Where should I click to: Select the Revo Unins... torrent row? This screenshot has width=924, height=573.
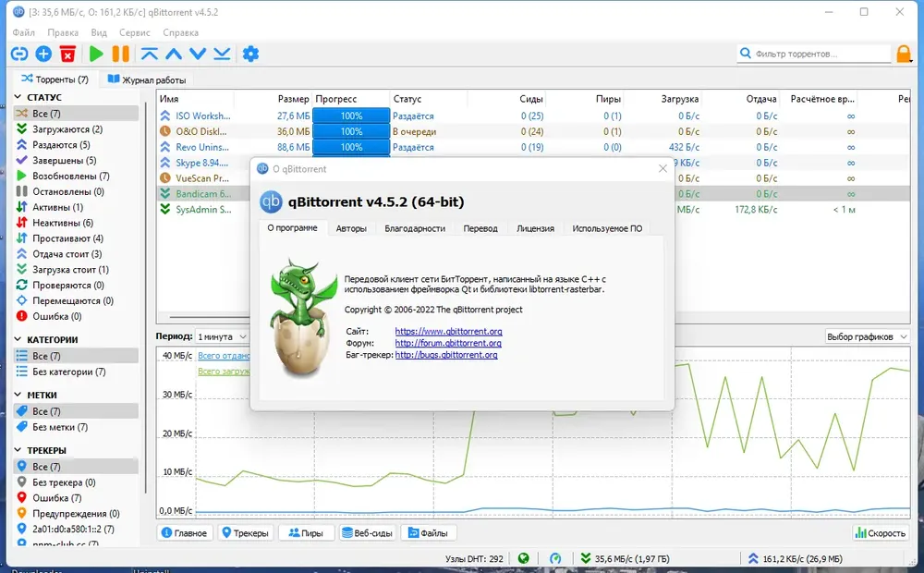(x=533, y=147)
